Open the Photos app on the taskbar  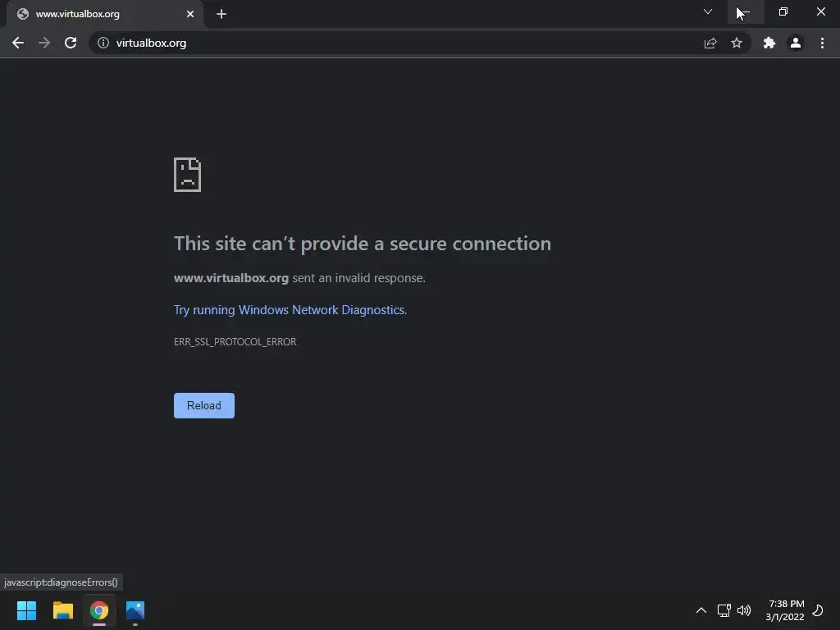pyautogui.click(x=135, y=610)
